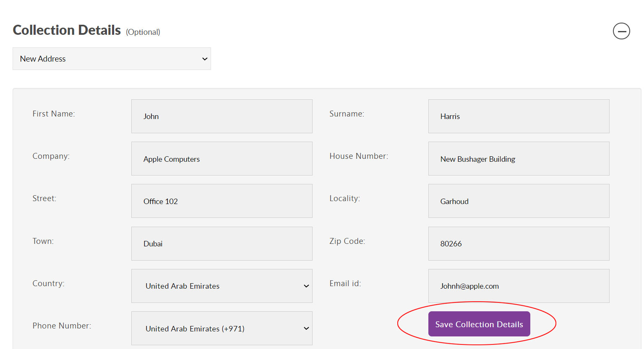
Task: Click the Locality field containing Garhoud
Action: tap(519, 201)
